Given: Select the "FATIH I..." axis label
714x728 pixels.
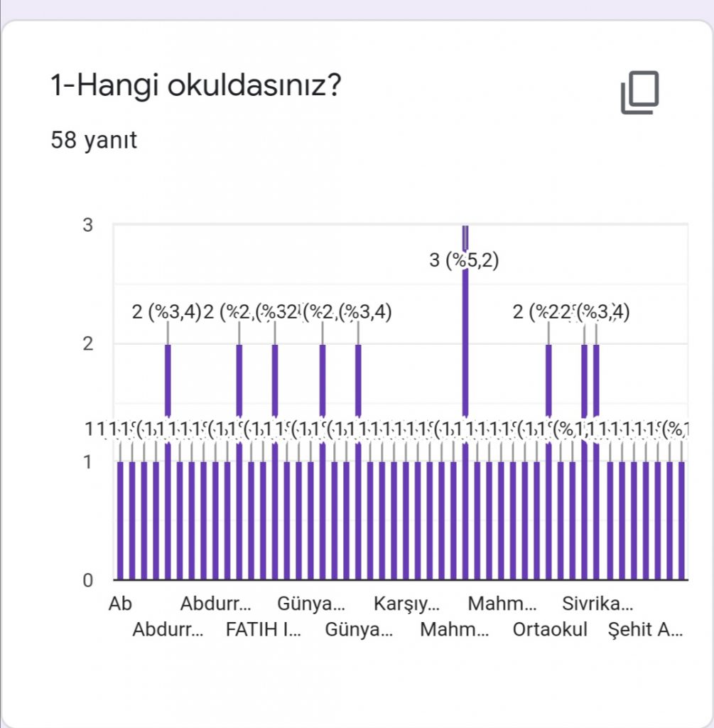Looking at the screenshot, I should [264, 630].
